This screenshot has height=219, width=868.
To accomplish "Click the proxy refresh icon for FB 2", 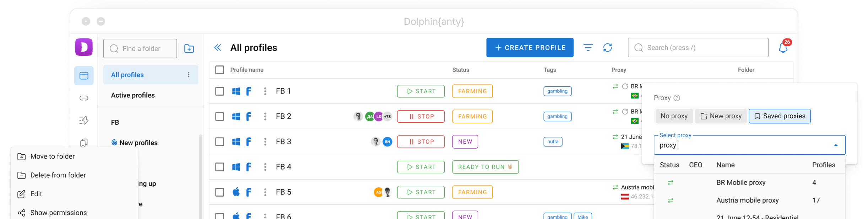I will (625, 112).
